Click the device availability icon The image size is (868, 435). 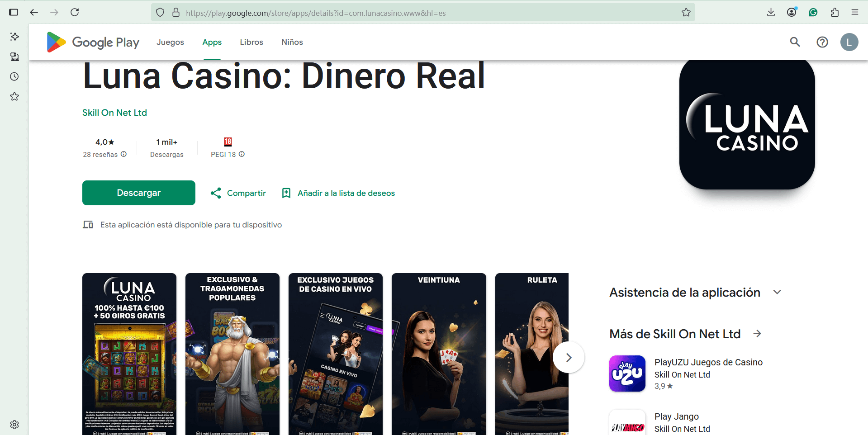pos(88,225)
